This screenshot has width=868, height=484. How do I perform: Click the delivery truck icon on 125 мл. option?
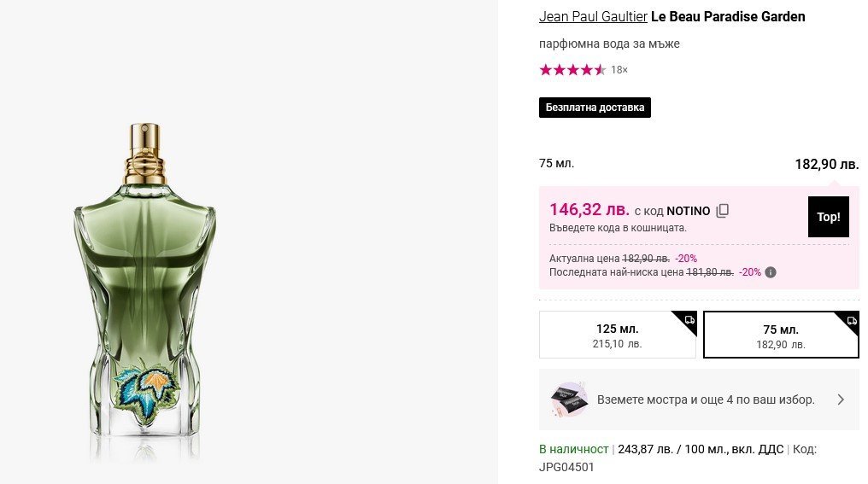coord(689,320)
